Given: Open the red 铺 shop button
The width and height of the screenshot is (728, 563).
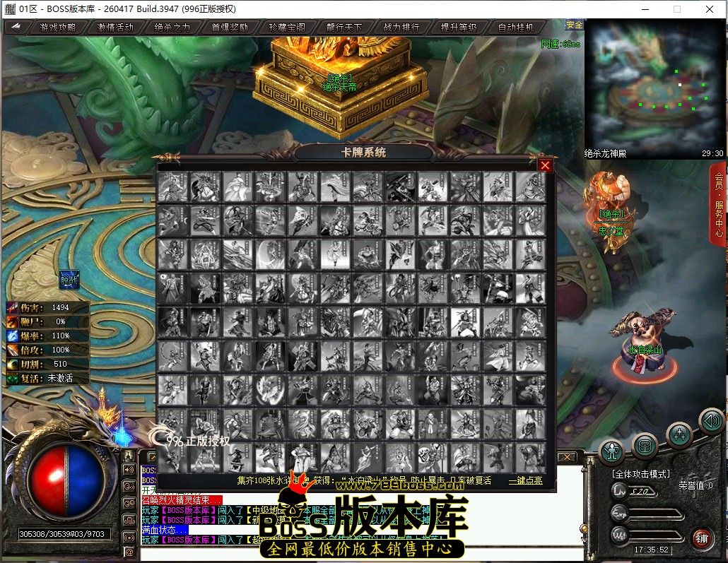Looking at the screenshot, I should click(701, 538).
